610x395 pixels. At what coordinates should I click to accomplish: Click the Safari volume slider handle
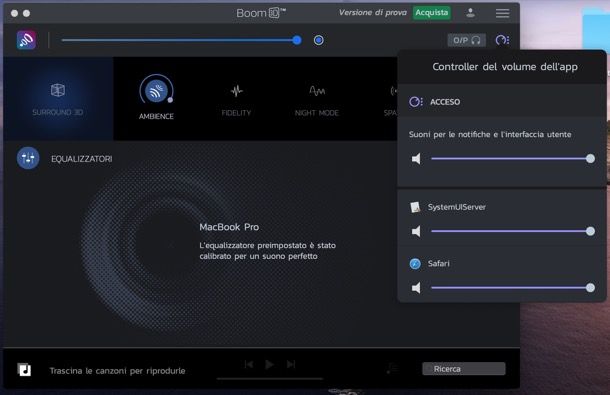point(590,288)
